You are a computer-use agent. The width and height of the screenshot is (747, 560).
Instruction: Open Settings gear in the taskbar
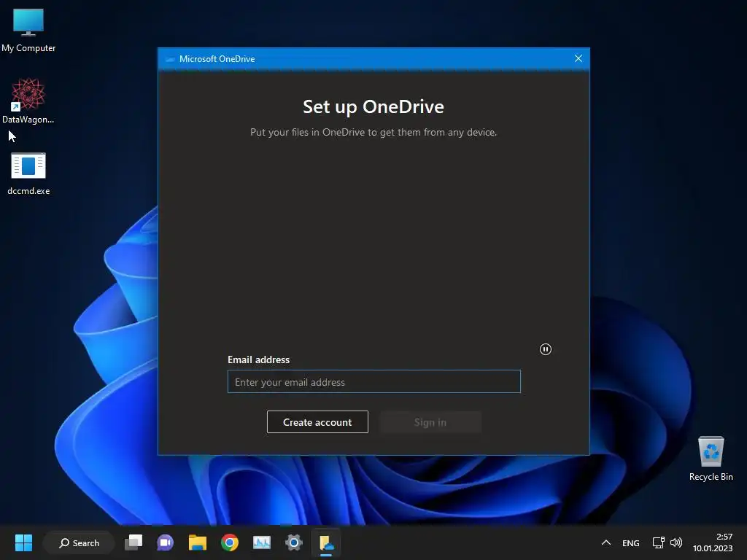click(x=294, y=542)
